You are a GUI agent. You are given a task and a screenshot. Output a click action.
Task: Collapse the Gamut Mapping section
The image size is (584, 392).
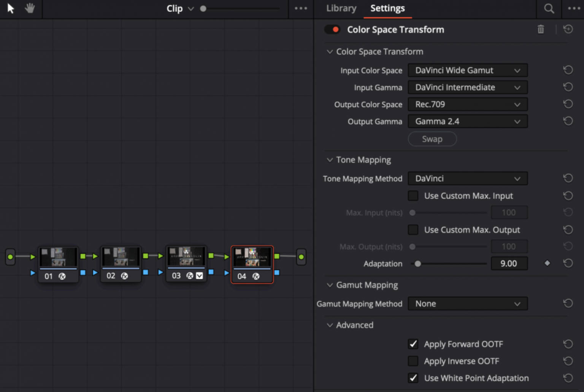330,285
